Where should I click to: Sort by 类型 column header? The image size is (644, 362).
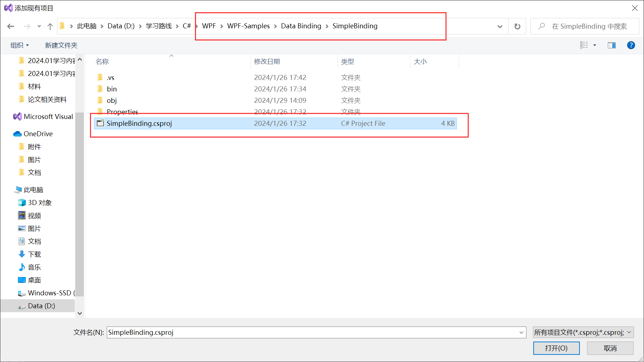(x=374, y=61)
